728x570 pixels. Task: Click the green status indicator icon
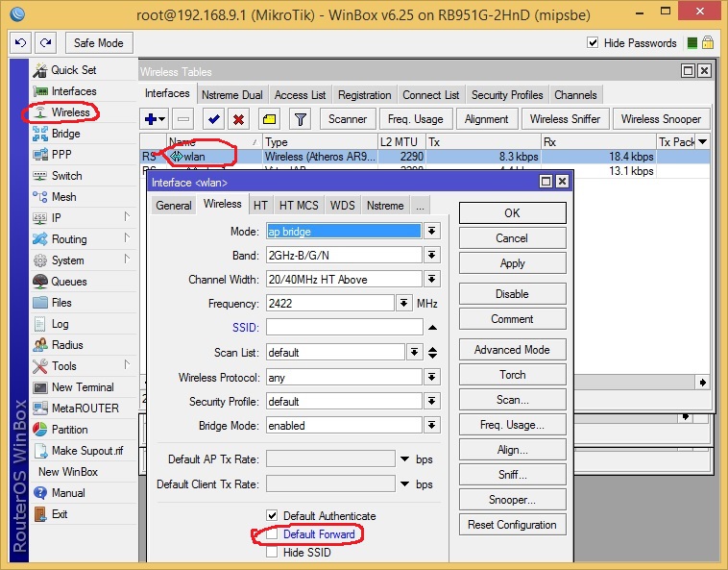click(692, 43)
